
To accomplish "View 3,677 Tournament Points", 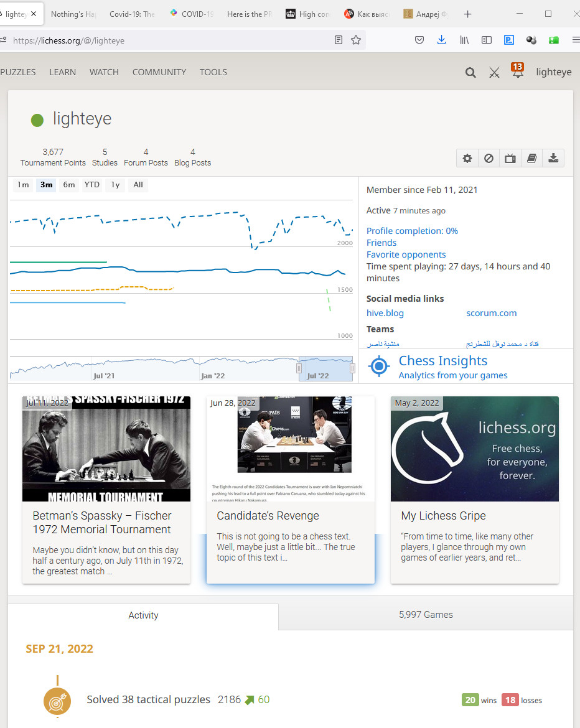I will pyautogui.click(x=53, y=157).
